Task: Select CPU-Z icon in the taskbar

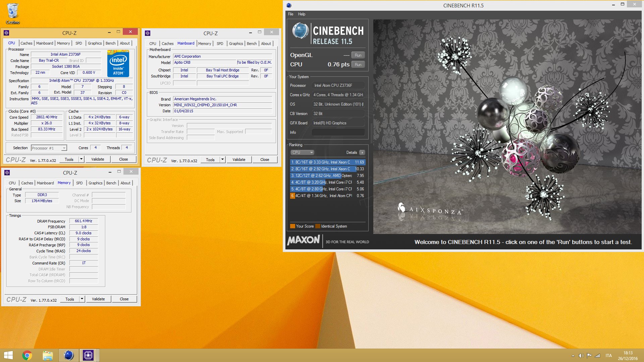Action: 88,355
